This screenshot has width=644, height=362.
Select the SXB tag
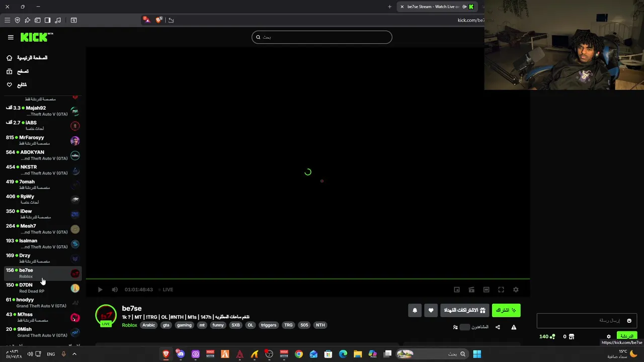[x=235, y=325]
